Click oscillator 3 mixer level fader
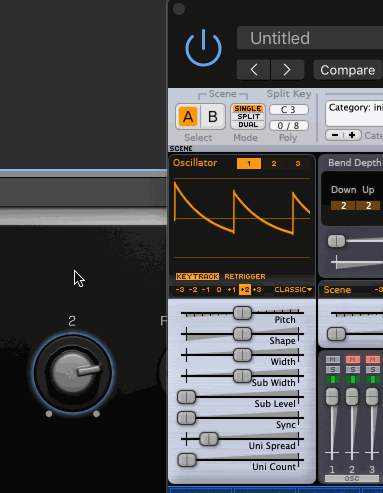 372,396
